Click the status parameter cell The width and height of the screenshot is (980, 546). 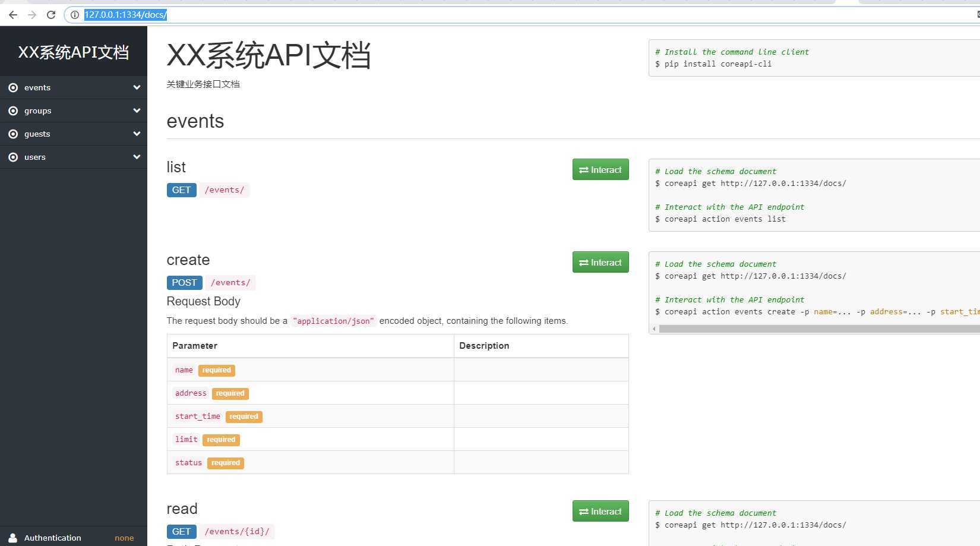click(x=311, y=462)
